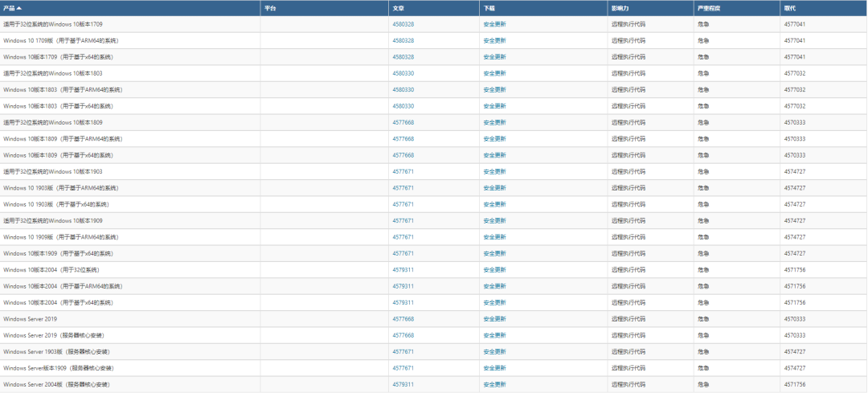Sort by the 下载 column header
The width and height of the screenshot is (868, 393).
pos(489,8)
